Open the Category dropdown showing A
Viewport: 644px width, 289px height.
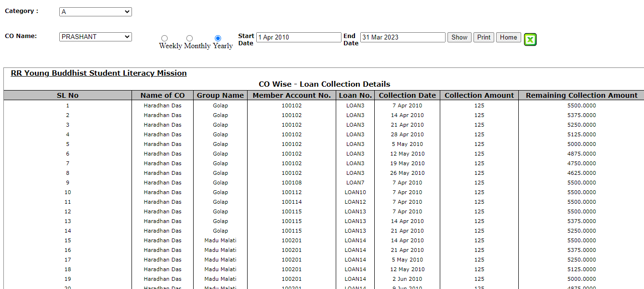[95, 12]
